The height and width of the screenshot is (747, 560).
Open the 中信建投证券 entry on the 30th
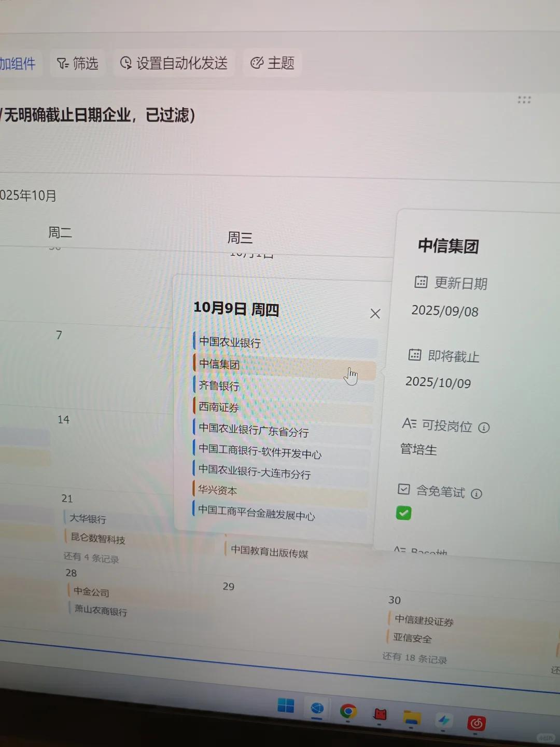423,620
